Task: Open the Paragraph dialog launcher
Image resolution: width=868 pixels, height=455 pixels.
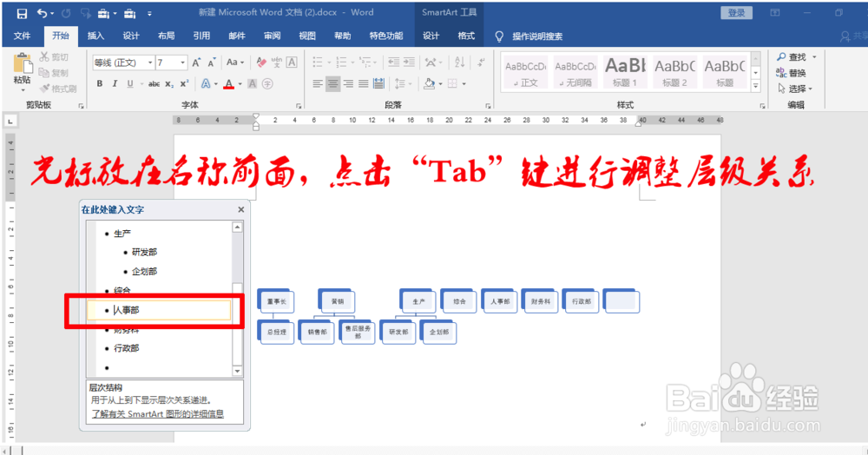Action: coord(488,106)
